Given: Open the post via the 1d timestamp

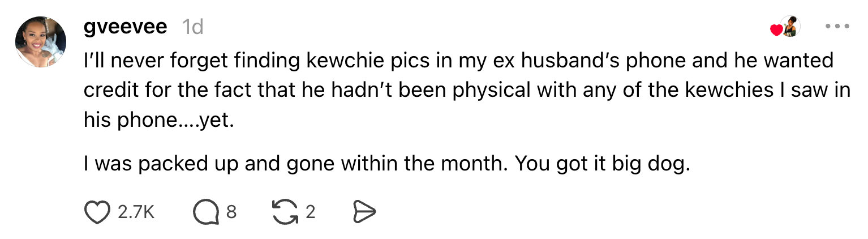Looking at the screenshot, I should click(x=193, y=27).
